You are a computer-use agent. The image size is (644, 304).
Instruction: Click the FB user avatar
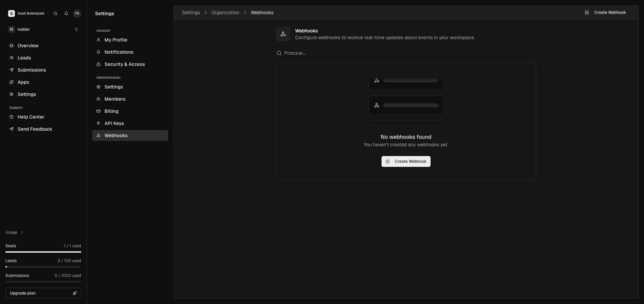77,14
